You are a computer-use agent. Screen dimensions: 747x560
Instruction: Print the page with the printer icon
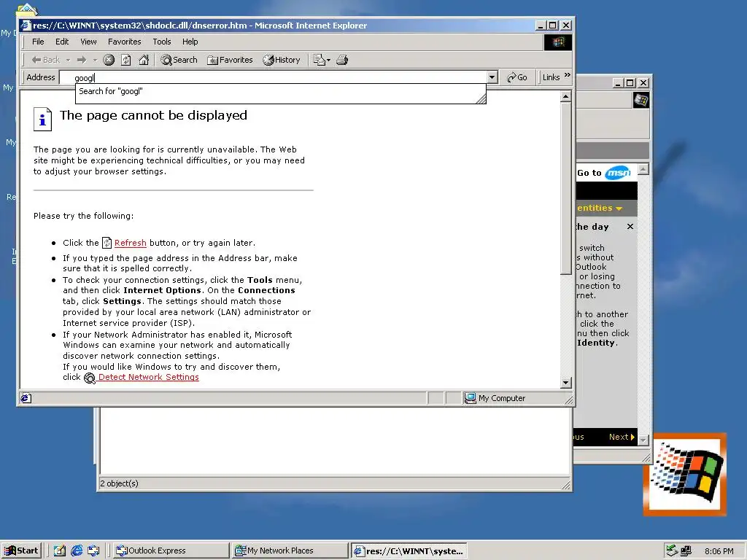pyautogui.click(x=342, y=60)
